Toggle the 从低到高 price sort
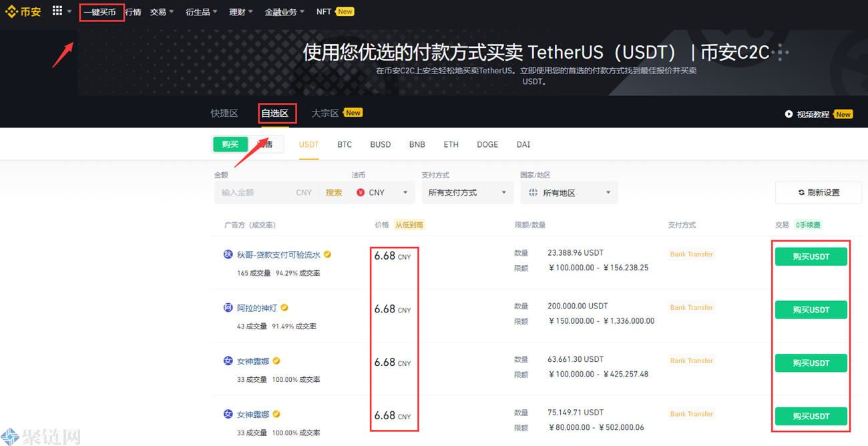The image size is (868, 446). [x=409, y=225]
